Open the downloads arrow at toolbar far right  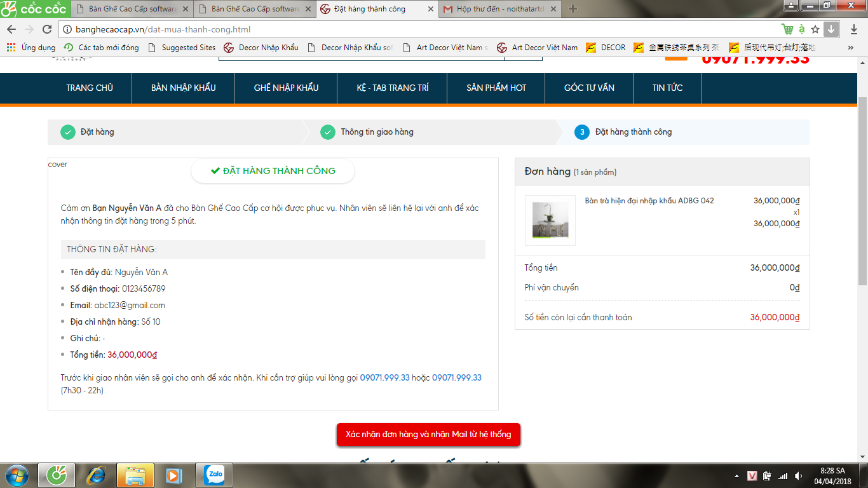coord(854,29)
